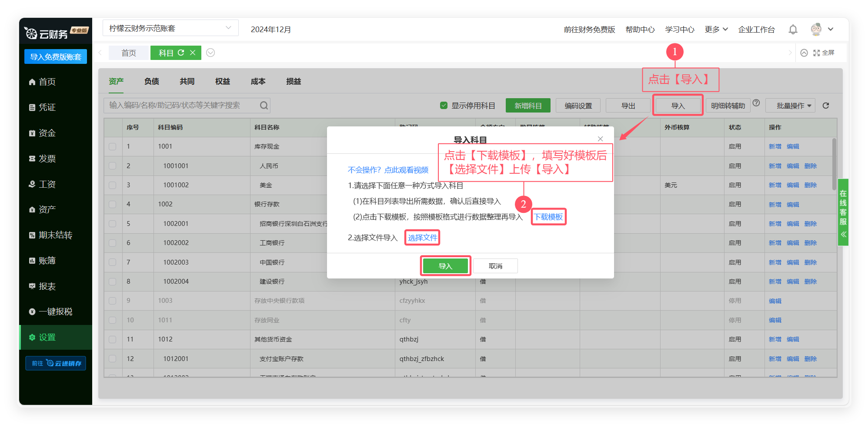Click the subject search input field
This screenshot has width=868, height=424.
(180, 106)
